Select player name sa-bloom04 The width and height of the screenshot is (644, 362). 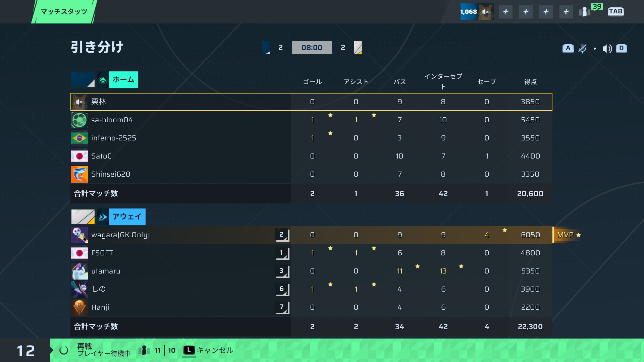[112, 120]
